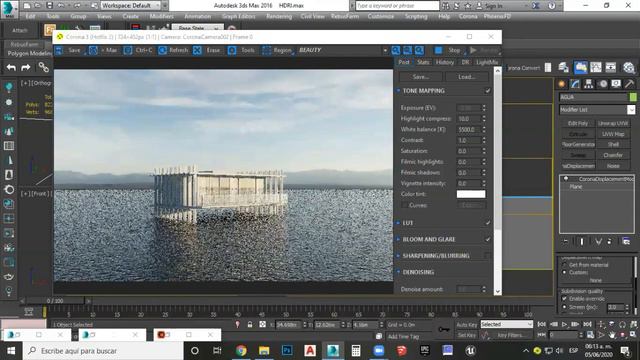Click Save icon in Corona frame buffer toolbar
The width and height of the screenshot is (640, 360).
click(x=59, y=50)
